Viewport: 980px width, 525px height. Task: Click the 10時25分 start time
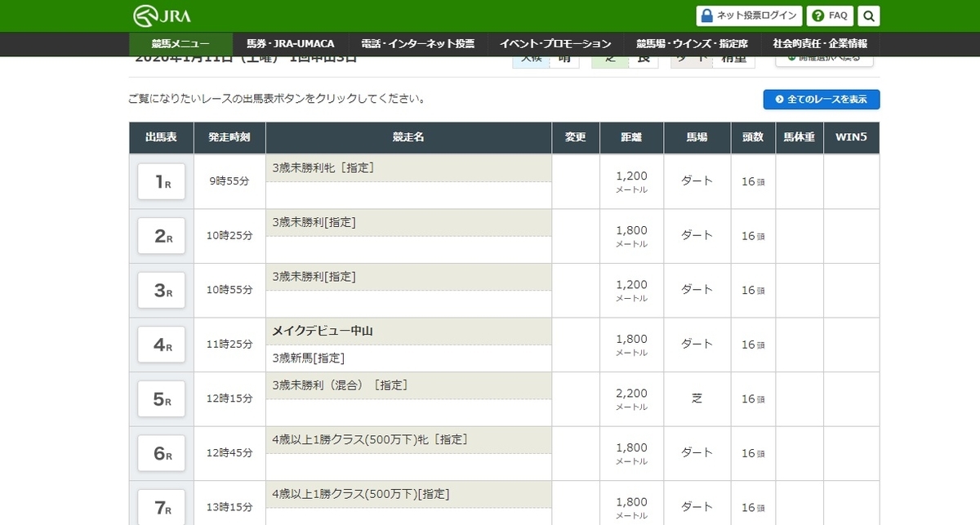pyautogui.click(x=229, y=236)
